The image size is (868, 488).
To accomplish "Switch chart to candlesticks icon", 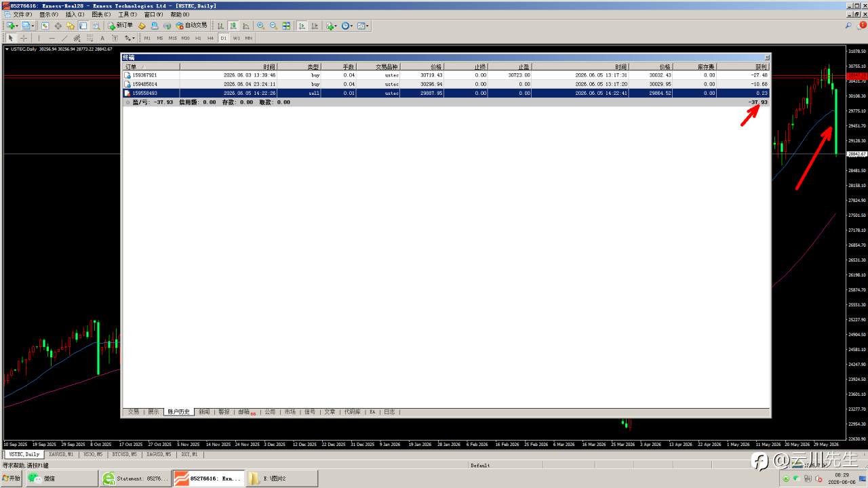I will (x=233, y=26).
